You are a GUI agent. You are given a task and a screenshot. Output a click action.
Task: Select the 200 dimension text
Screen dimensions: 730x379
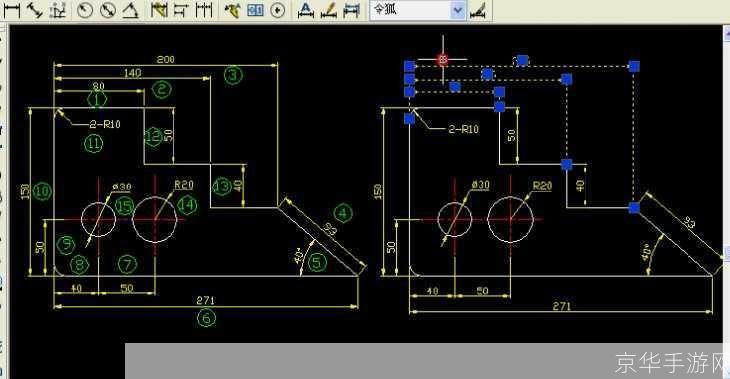(x=165, y=59)
